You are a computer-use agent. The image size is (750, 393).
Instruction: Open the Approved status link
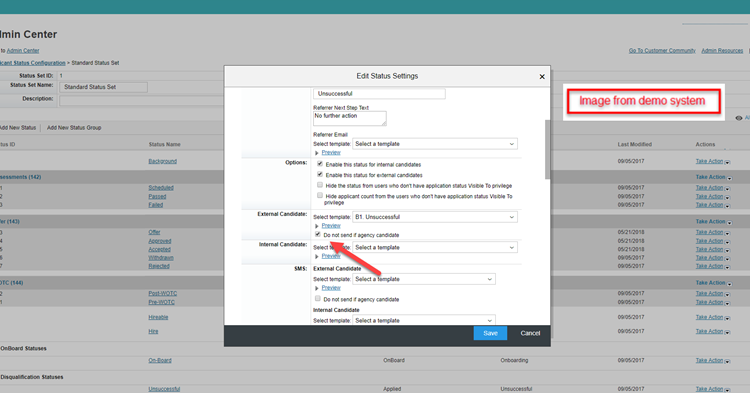160,241
